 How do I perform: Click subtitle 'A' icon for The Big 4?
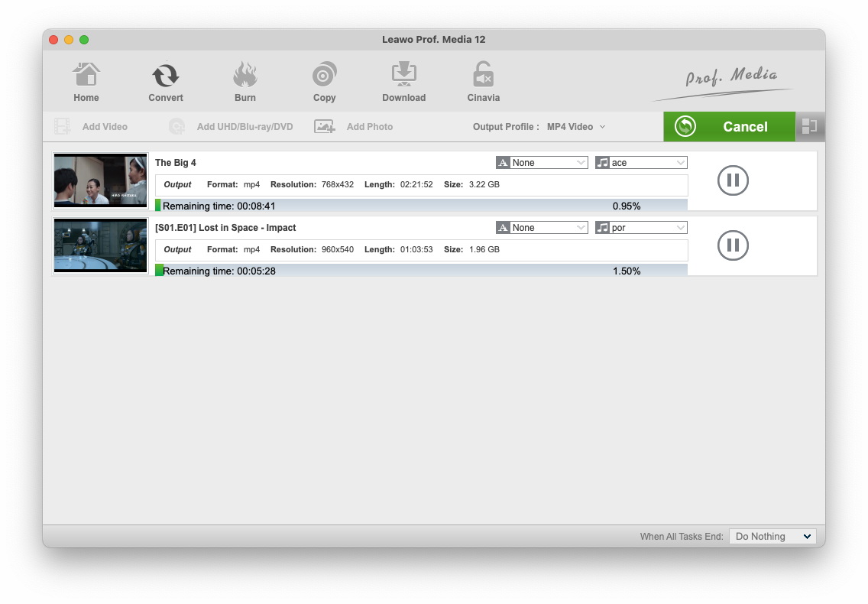503,162
